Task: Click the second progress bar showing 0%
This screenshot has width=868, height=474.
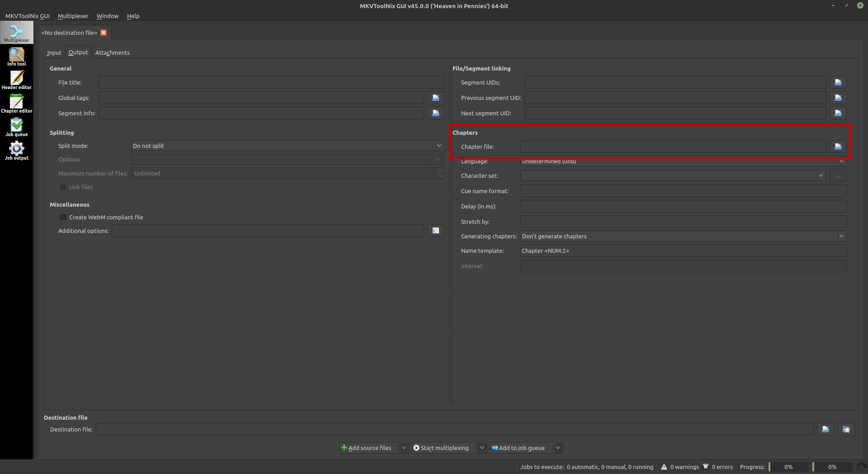Action: [x=832, y=467]
